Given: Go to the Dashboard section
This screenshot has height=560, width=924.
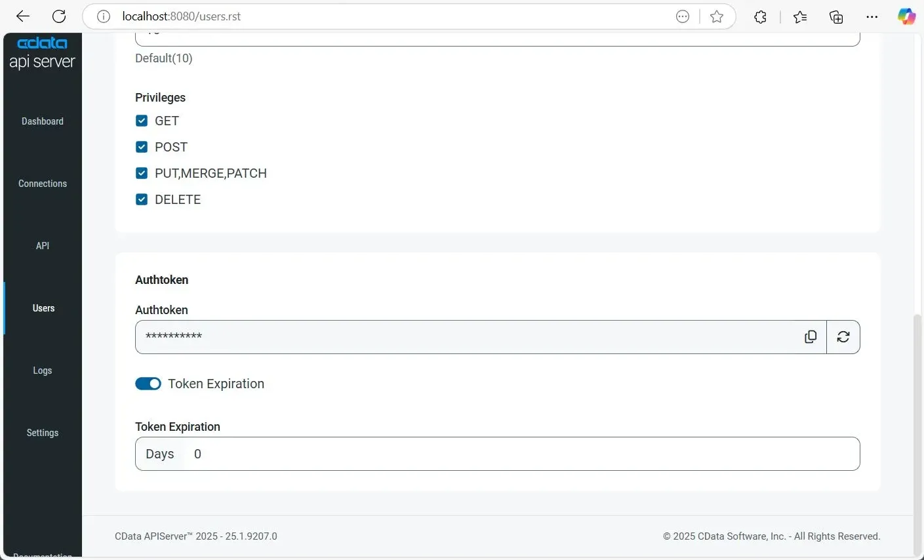Looking at the screenshot, I should (43, 121).
